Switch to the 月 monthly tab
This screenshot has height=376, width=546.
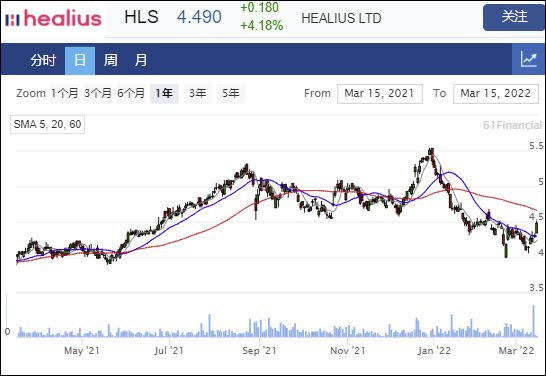point(141,60)
